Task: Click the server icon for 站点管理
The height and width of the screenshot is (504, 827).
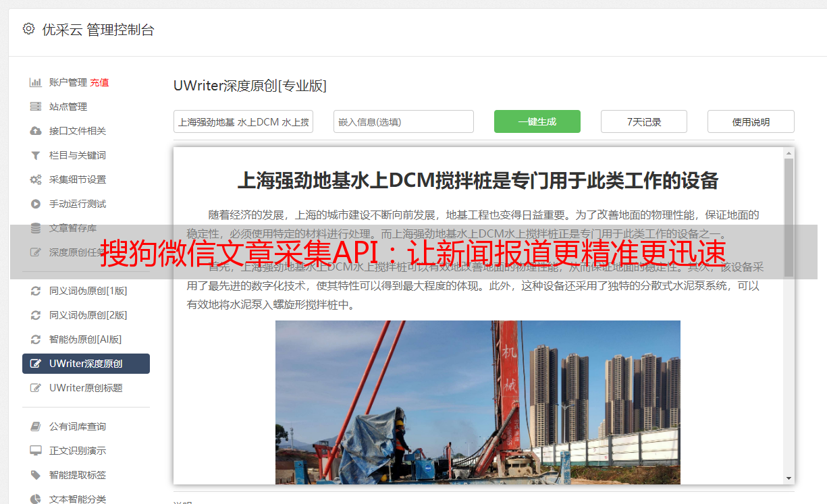Action: (36, 107)
